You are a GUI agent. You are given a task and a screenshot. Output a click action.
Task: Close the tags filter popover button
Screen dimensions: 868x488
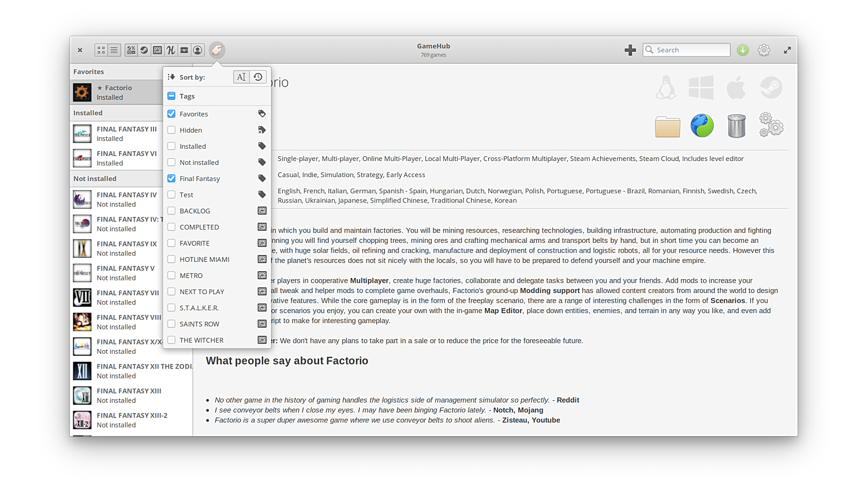217,50
